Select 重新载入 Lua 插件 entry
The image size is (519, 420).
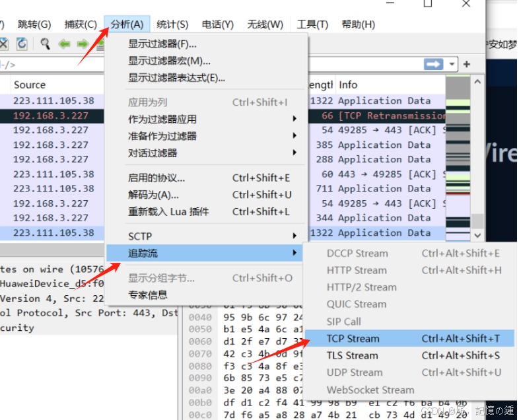coord(206,212)
